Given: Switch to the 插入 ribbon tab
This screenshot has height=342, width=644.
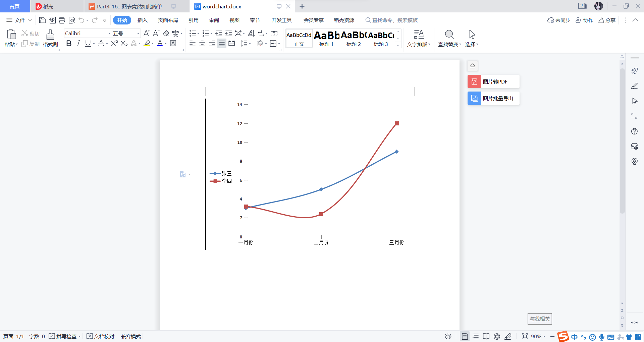Looking at the screenshot, I should (x=142, y=20).
